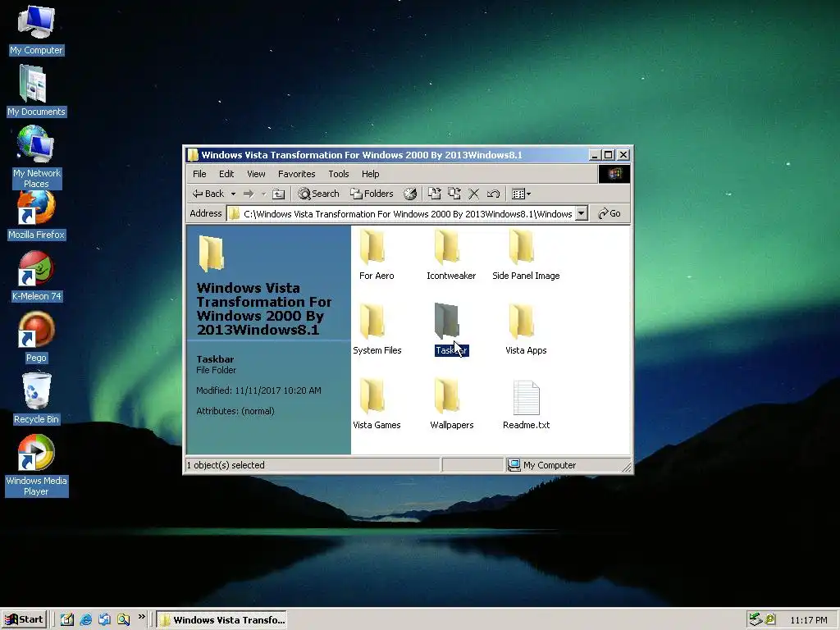Screen dimensions: 840x630
Task: Click the Delete toolbar icon
Action: [473, 194]
